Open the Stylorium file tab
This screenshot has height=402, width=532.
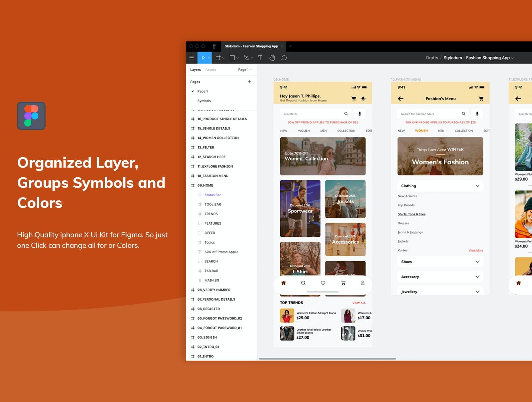click(x=251, y=46)
